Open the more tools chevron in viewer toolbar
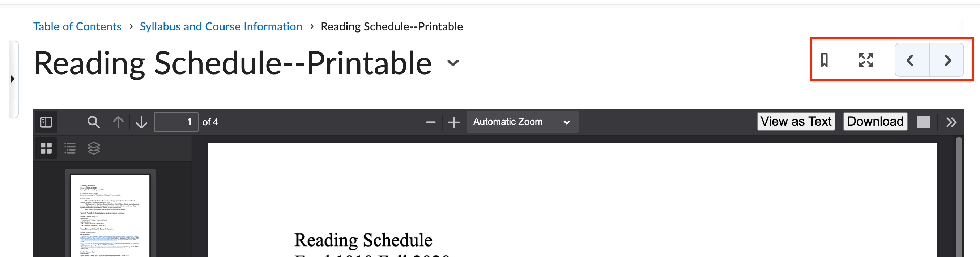 click(952, 122)
